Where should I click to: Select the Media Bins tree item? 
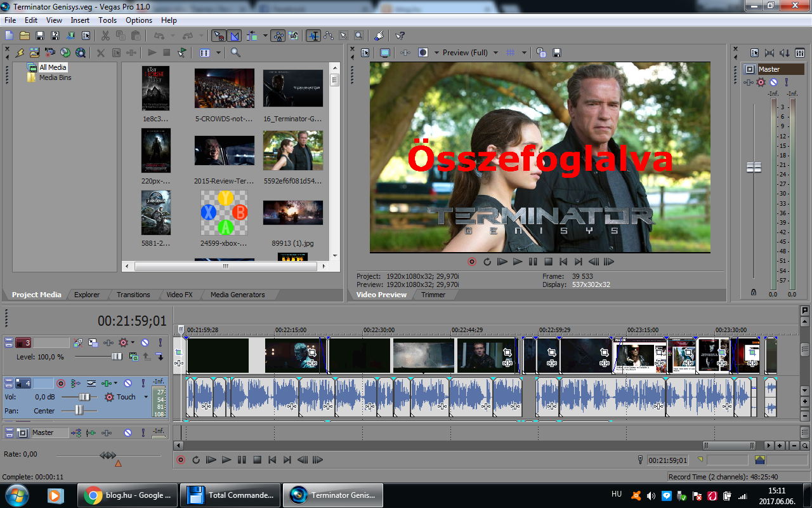(x=55, y=77)
